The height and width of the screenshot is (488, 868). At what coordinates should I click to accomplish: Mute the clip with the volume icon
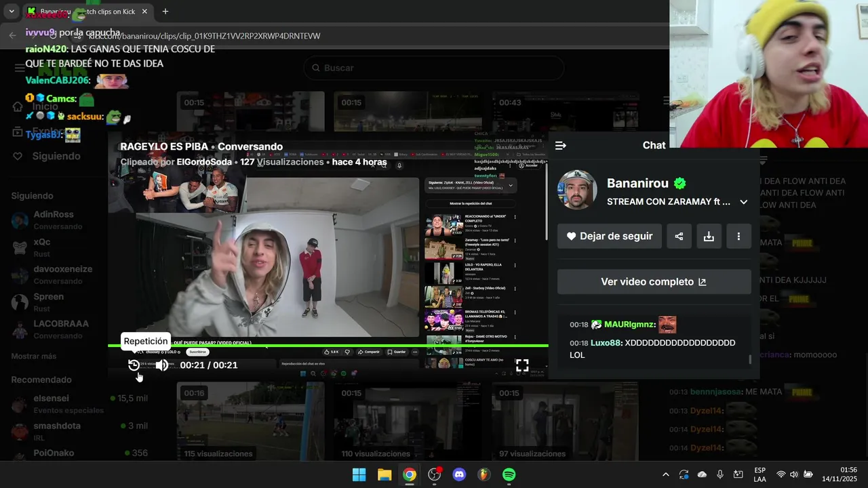(161, 365)
